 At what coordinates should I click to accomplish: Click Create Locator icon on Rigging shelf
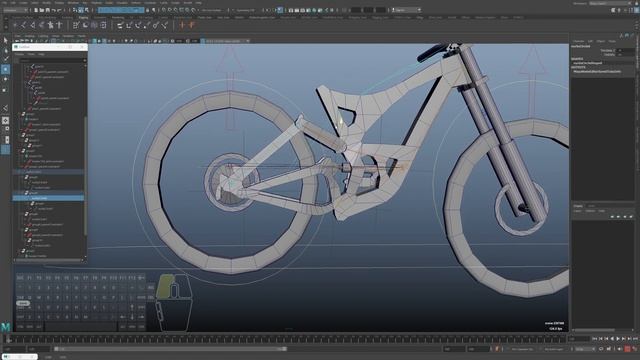point(15,25)
